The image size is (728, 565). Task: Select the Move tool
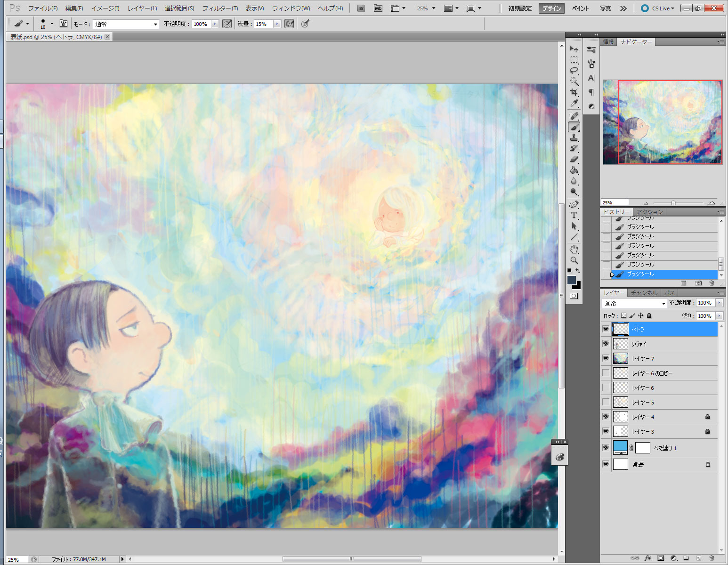[574, 49]
